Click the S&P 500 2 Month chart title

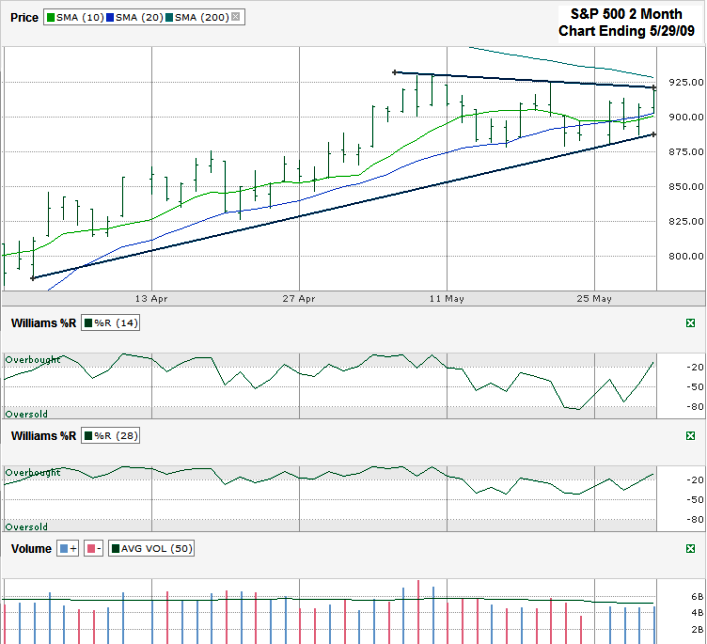point(626,23)
